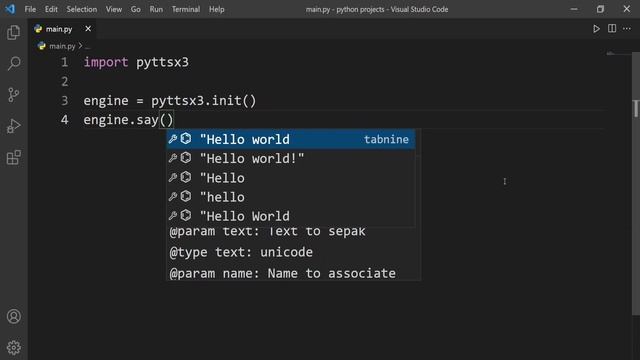Image resolution: width=640 pixels, height=360 pixels.
Task: Click main.py in the breadcrumb bar
Action: [62, 46]
